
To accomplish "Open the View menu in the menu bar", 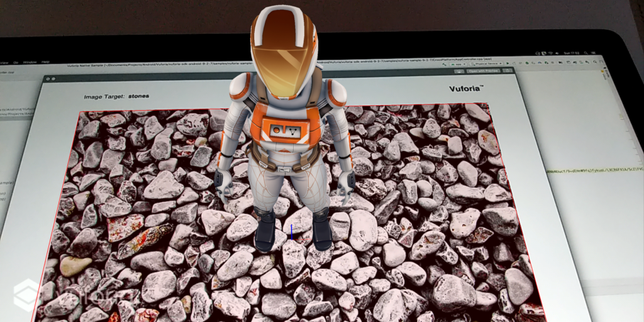I will pyautogui.click(x=5, y=62).
